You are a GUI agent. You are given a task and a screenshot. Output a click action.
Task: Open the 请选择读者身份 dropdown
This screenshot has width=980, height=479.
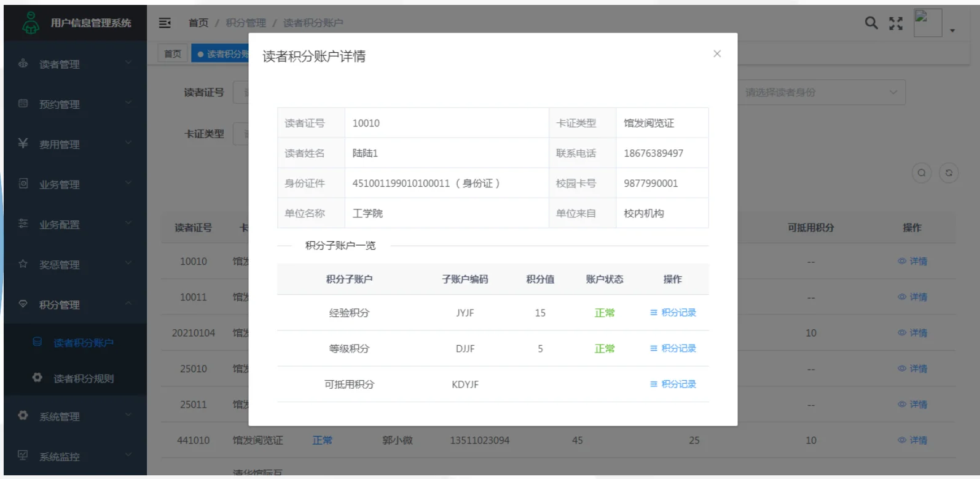[x=821, y=92]
